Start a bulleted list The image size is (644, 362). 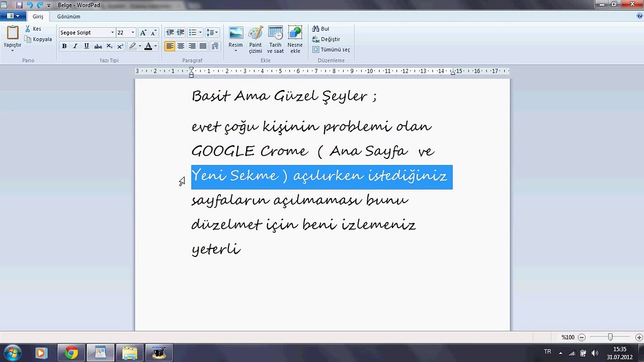(192, 33)
